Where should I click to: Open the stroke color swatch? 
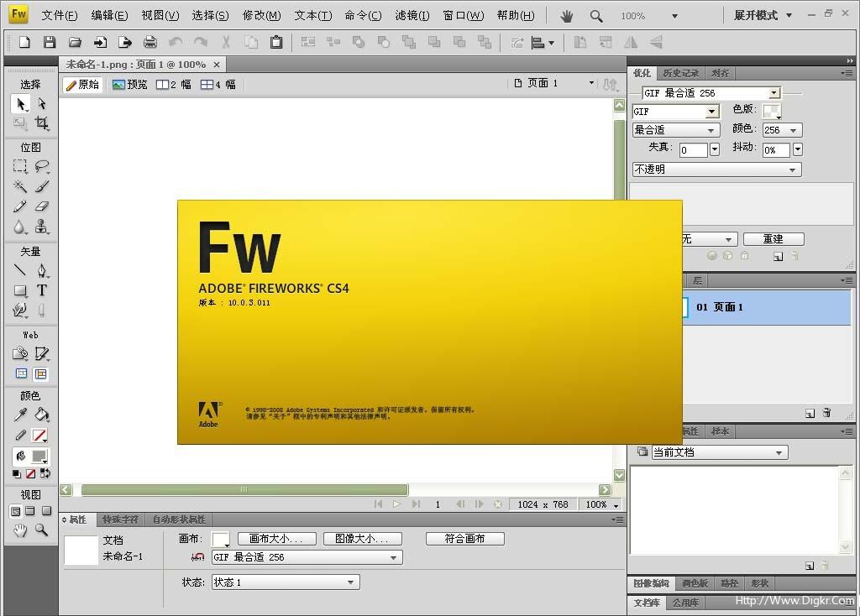click(x=39, y=436)
